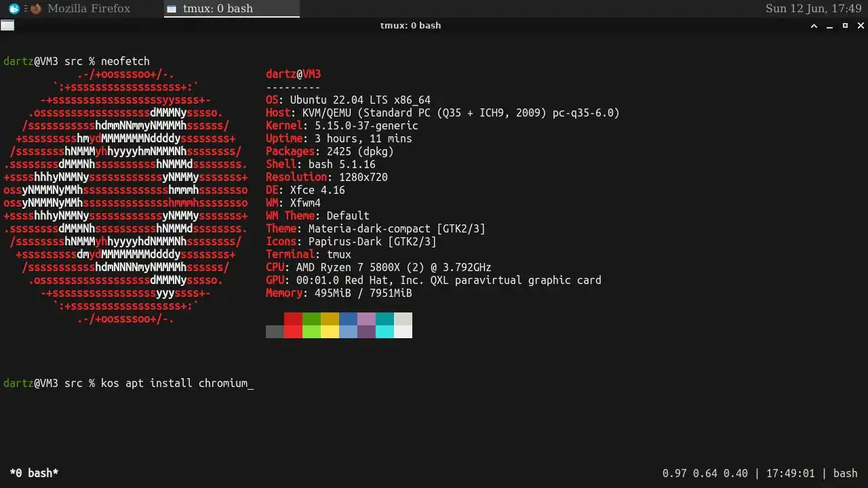This screenshot has height=488, width=868.
Task: Click the Terminal line tmux
Action: pos(309,254)
